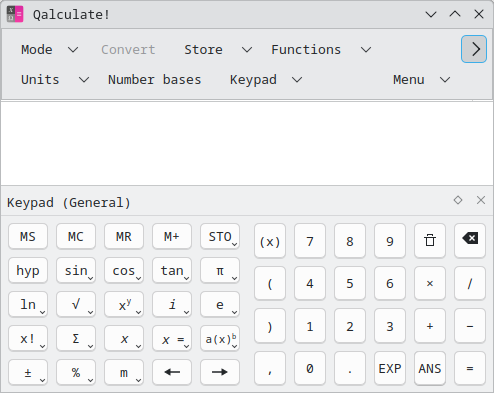Click the x = solve key

click(x=172, y=338)
